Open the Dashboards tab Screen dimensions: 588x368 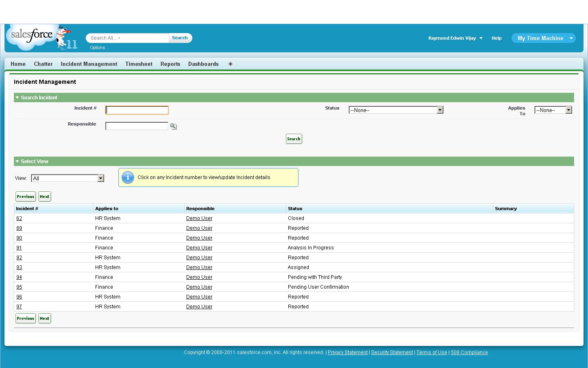(x=203, y=64)
